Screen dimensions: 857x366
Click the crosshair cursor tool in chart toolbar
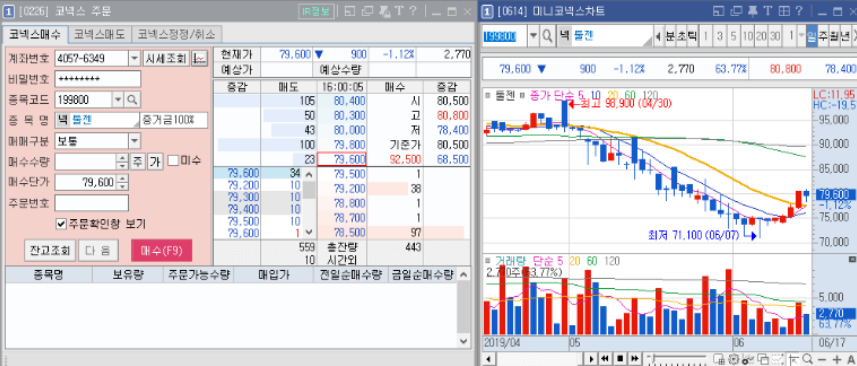[x=794, y=358]
